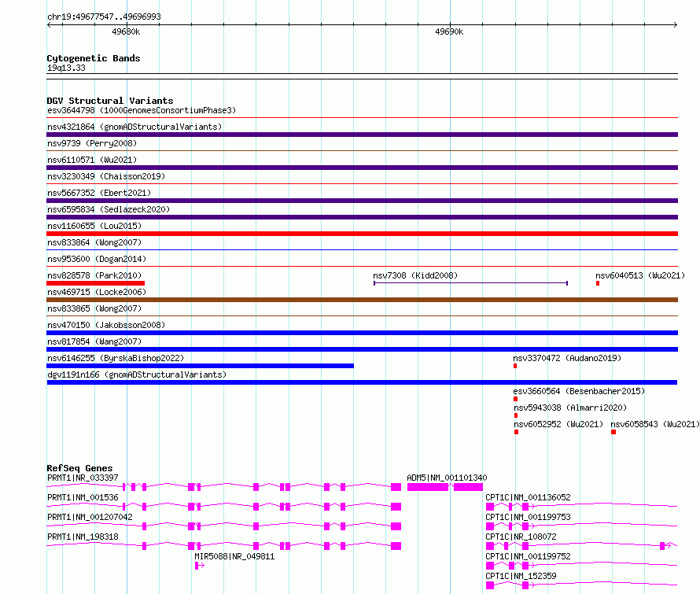This screenshot has height=594, width=700.
Task: Click the red marker under nsv6058543 (Wu2021)
Action: (613, 432)
